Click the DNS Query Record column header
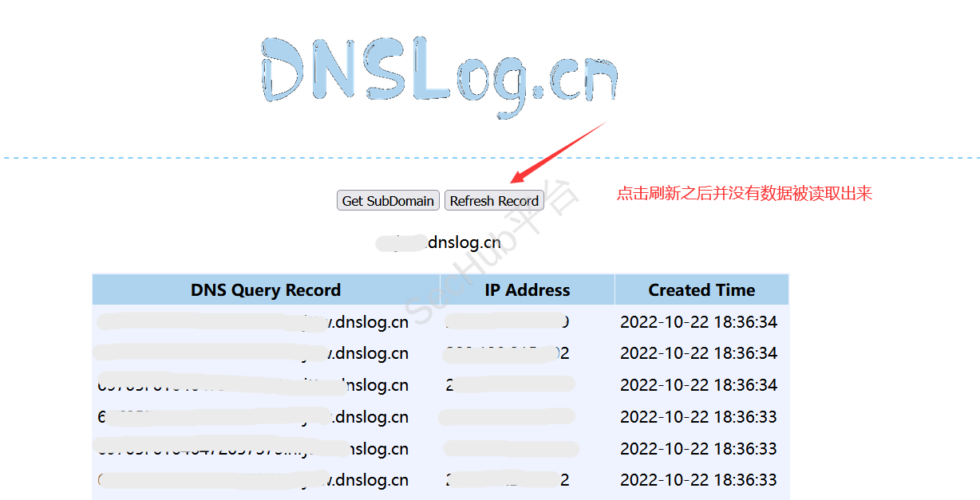 [266, 290]
